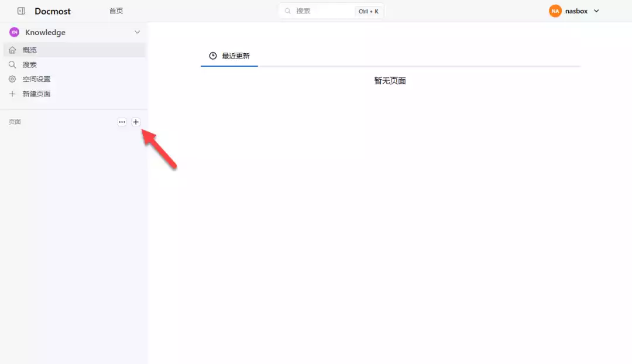Expand the Knowledge space dropdown chevron
632x364 pixels.
pyautogui.click(x=137, y=32)
